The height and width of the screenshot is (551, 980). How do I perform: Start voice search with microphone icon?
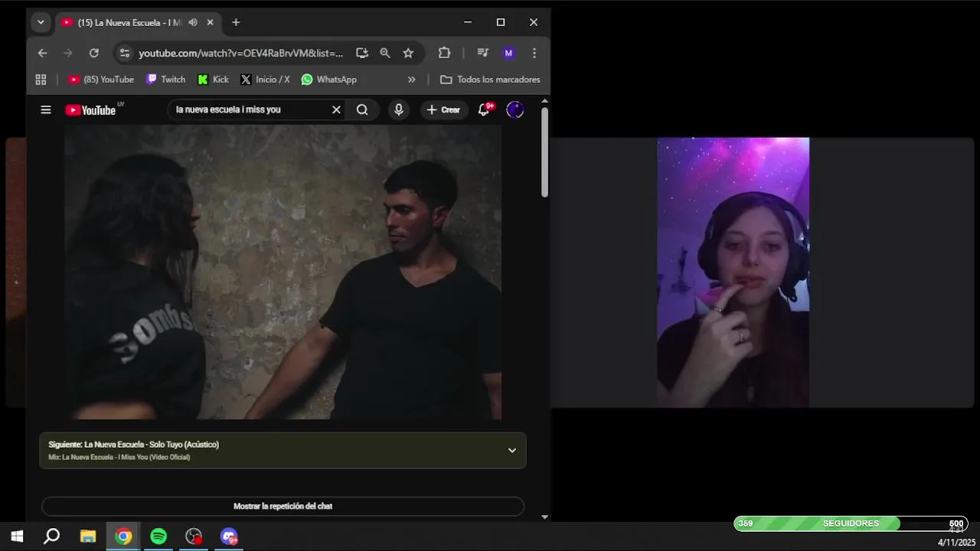398,109
